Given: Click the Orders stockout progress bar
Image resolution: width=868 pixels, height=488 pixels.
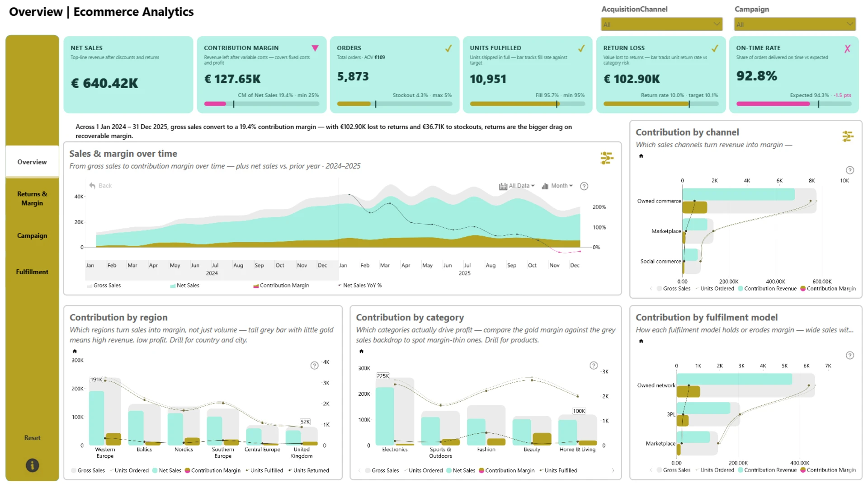Looking at the screenshot, I should pos(395,104).
